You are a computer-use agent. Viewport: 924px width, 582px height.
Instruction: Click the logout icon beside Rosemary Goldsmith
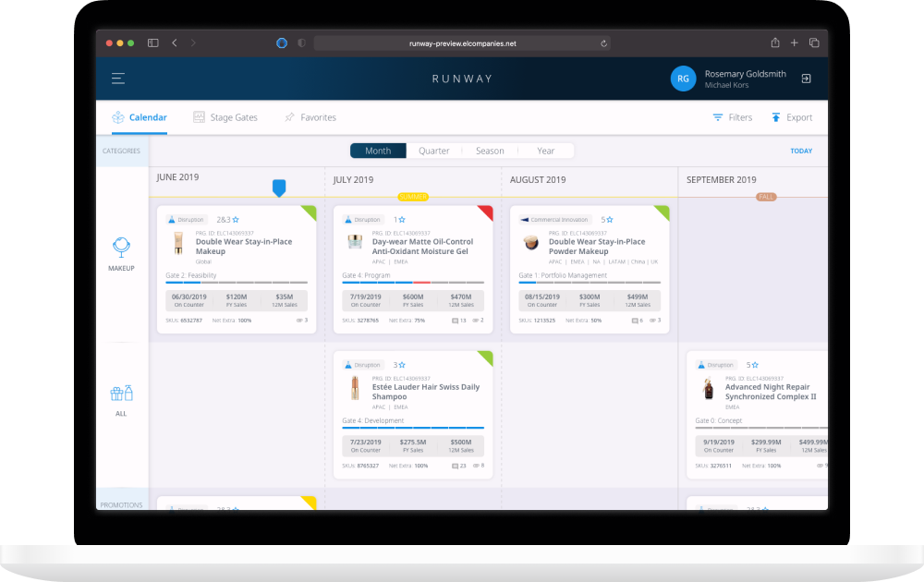(x=806, y=79)
